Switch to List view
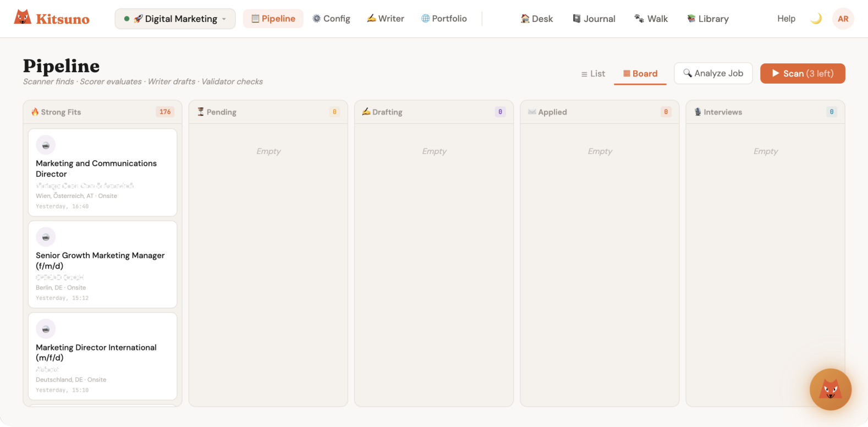 coord(593,74)
